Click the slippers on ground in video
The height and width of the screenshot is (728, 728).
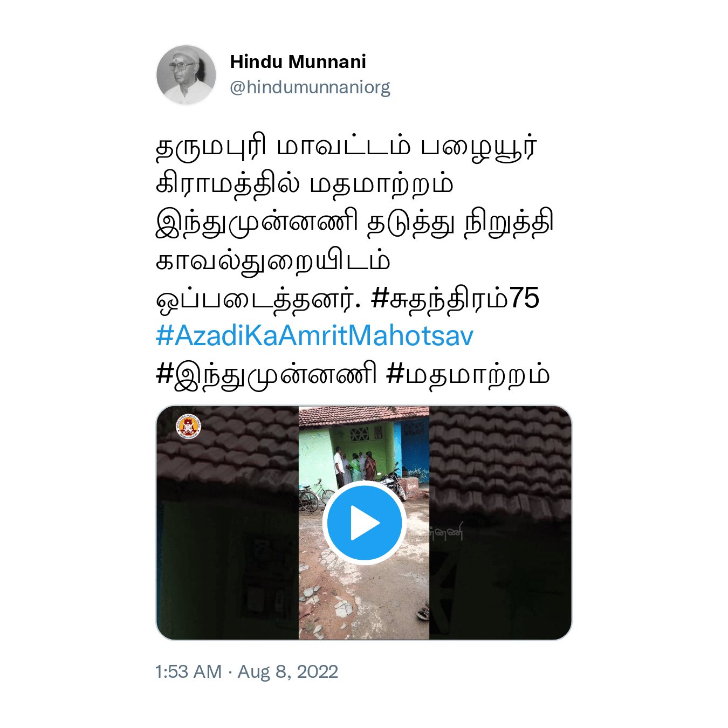pyautogui.click(x=423, y=612)
